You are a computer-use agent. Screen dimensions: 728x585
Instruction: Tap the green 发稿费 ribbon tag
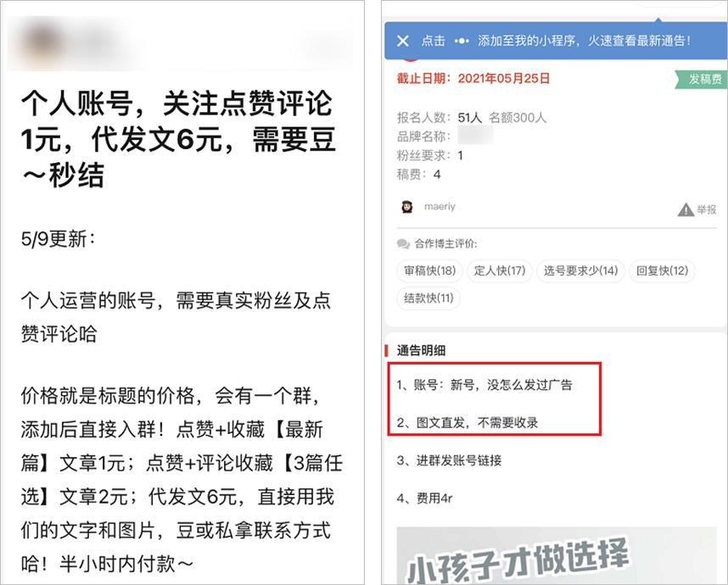pyautogui.click(x=701, y=80)
